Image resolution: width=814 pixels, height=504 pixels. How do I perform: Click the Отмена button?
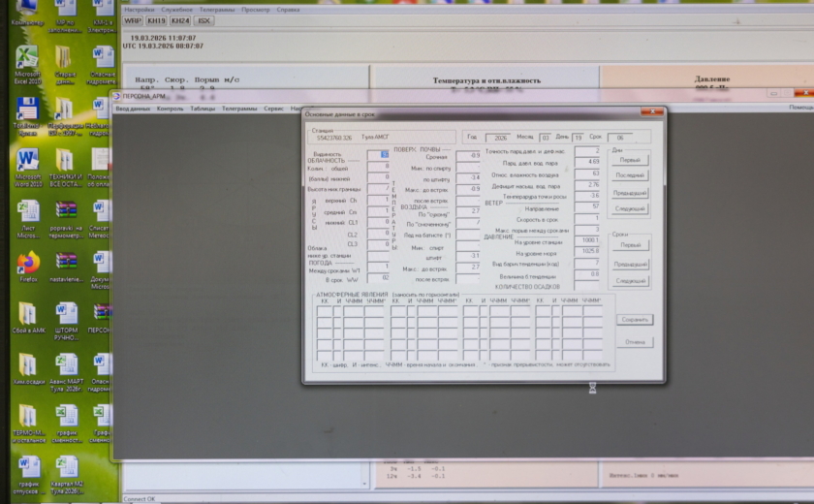click(634, 342)
